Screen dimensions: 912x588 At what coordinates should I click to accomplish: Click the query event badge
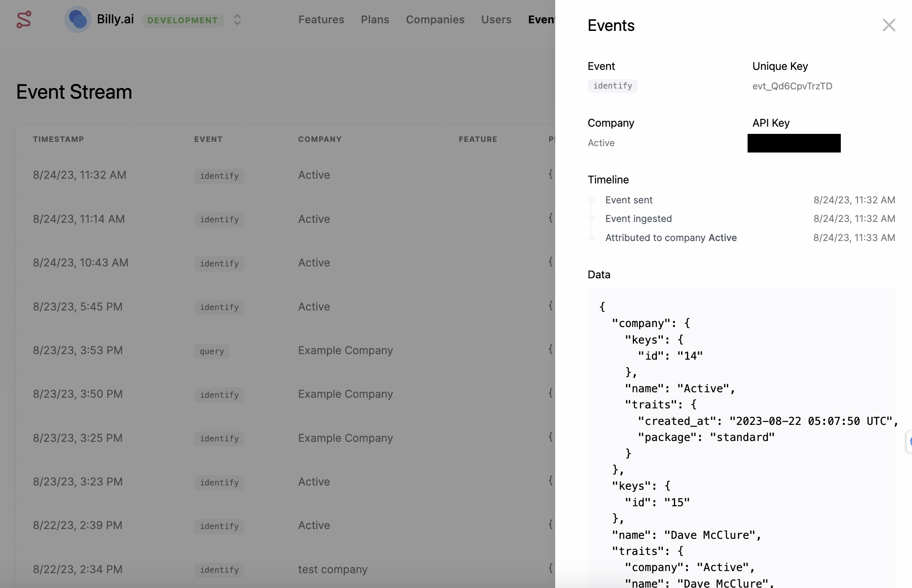[x=211, y=351]
